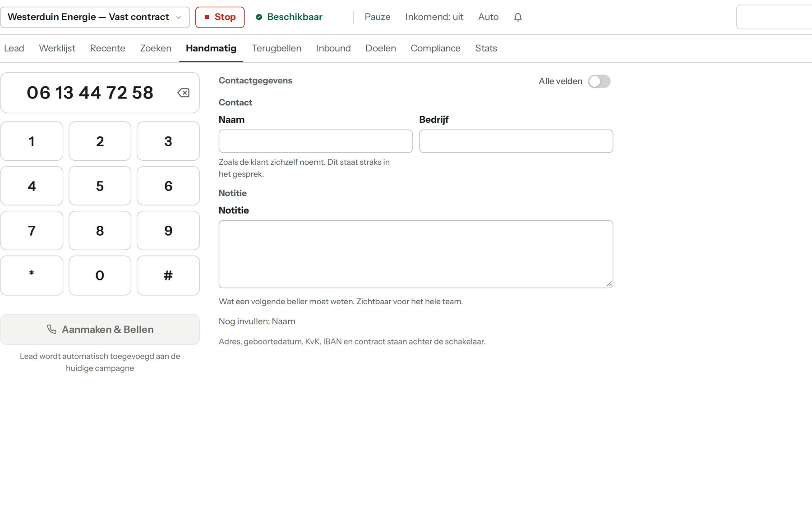The image size is (812, 507).
Task: Tap dialpad key 5
Action: 100,186
